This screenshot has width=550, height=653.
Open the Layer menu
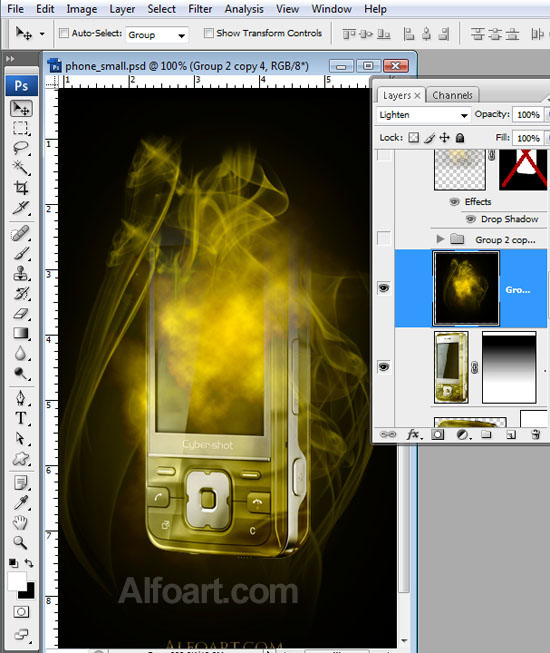[x=122, y=9]
